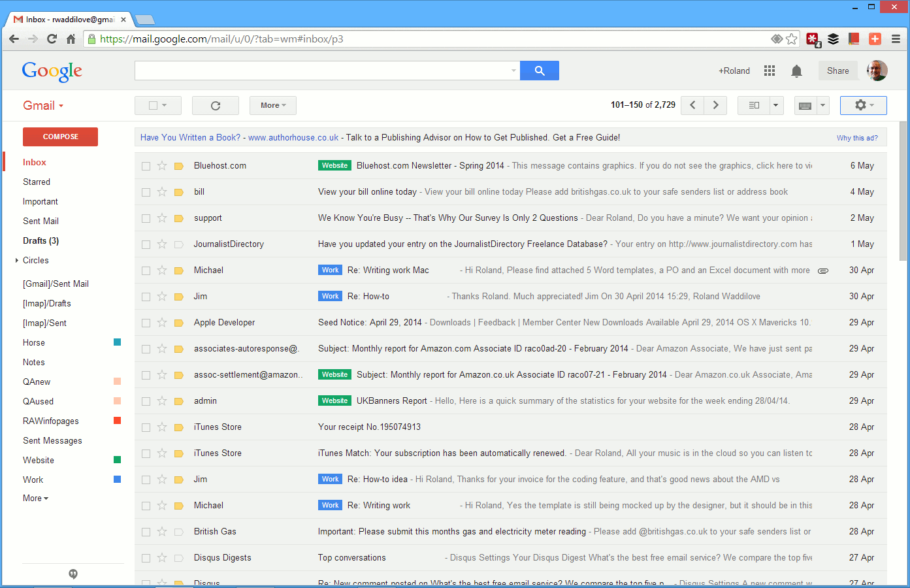Check the box beside the British Gas email
The width and height of the screenshot is (910, 588).
146,532
